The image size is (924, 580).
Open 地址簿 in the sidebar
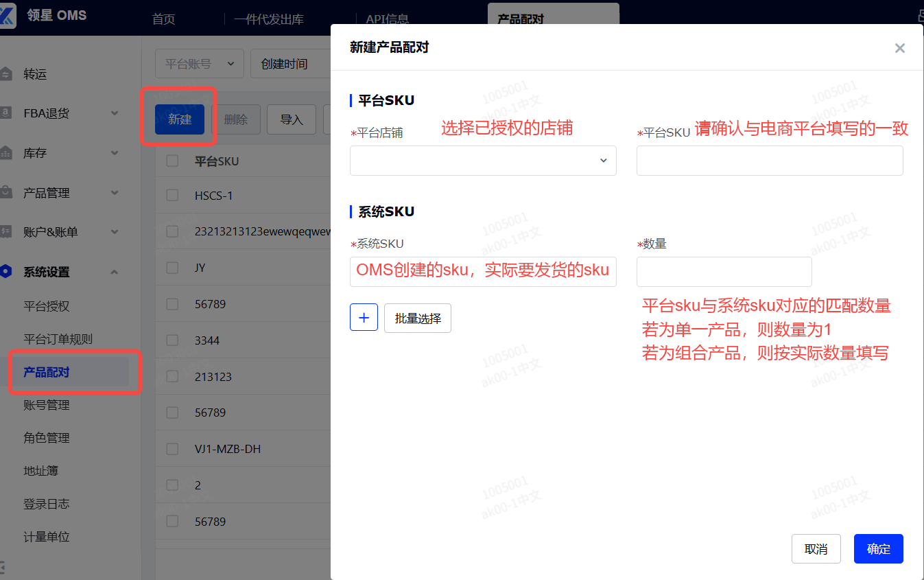point(40,471)
